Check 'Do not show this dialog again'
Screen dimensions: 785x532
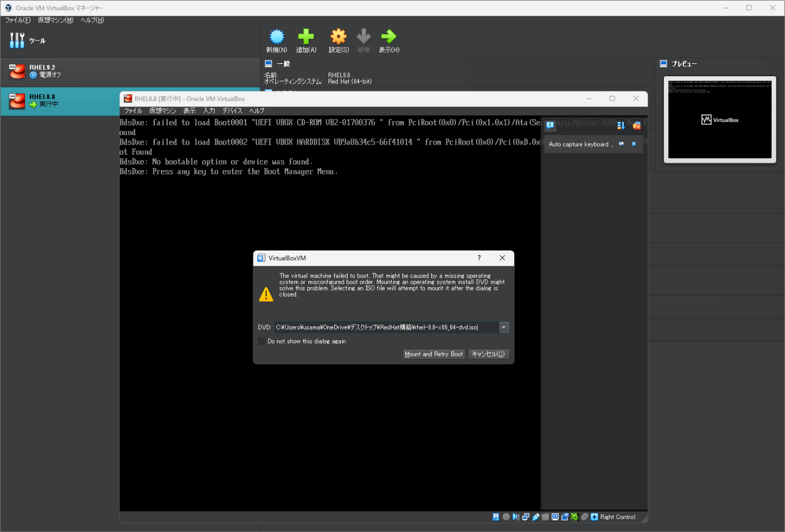[x=261, y=341]
